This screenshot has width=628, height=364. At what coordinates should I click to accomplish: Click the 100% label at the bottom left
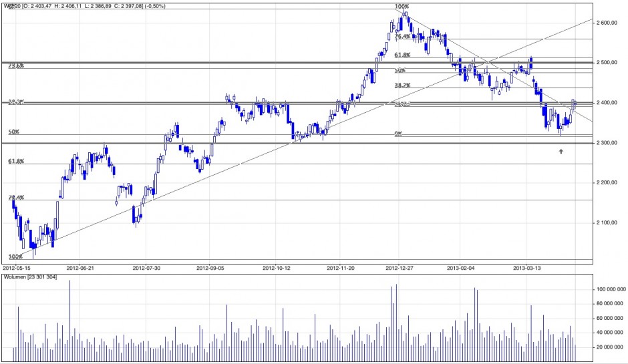point(15,256)
